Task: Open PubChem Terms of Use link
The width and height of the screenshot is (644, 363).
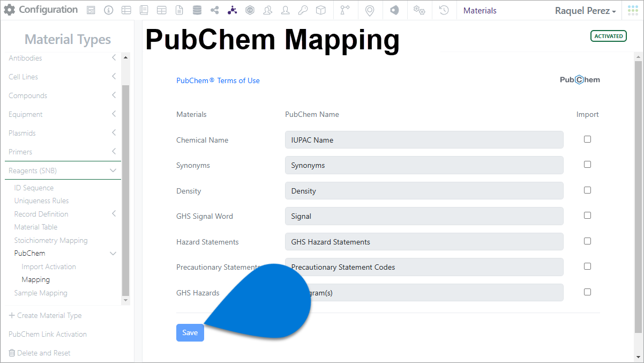Action: pyautogui.click(x=218, y=80)
